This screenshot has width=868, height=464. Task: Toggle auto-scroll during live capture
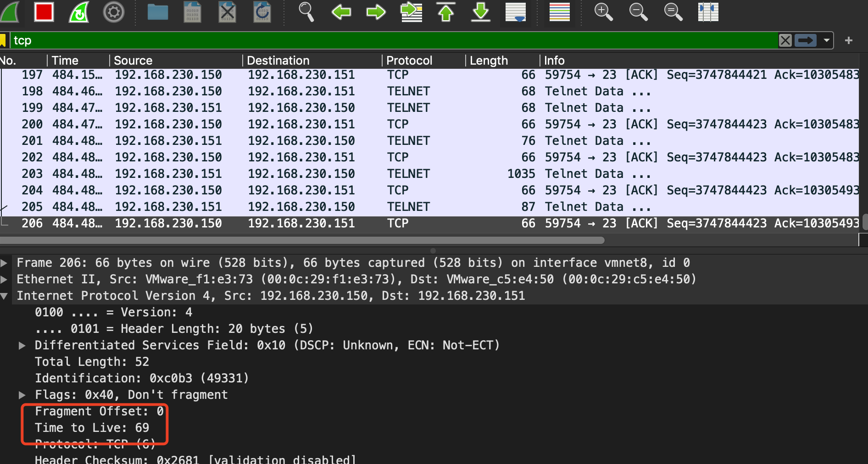pos(516,11)
